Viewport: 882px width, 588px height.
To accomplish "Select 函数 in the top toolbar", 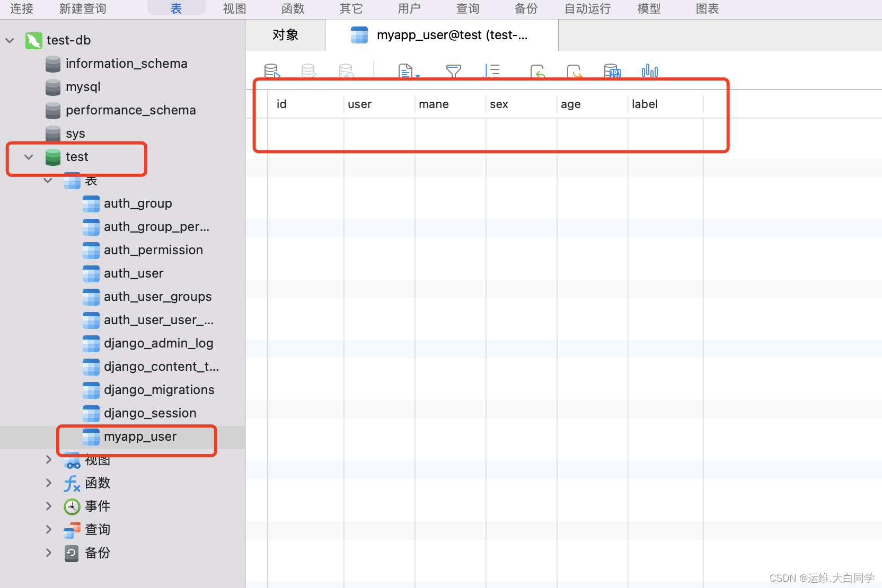I will (293, 8).
